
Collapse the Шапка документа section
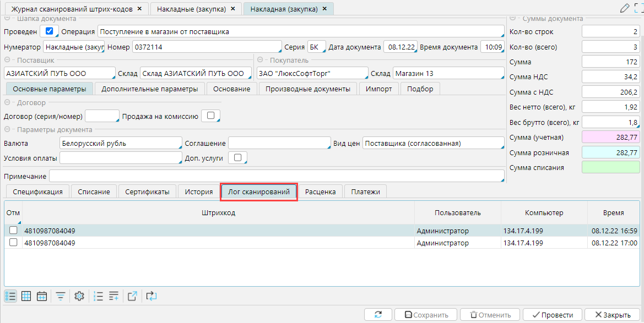[x=7, y=19]
